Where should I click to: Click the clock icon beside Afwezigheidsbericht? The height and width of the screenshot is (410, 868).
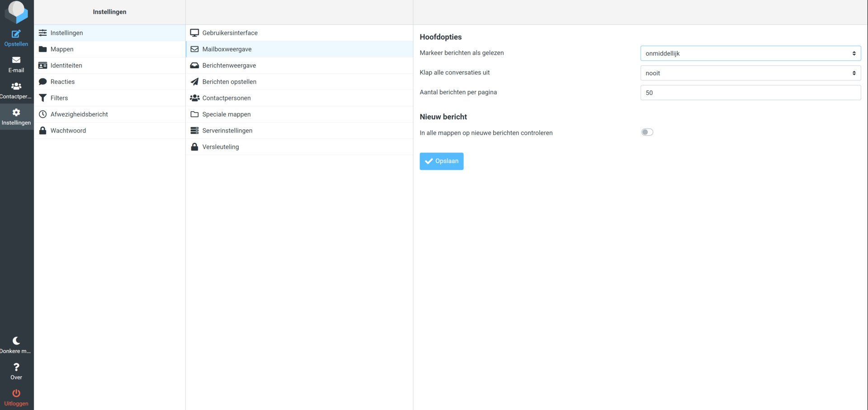pos(43,114)
